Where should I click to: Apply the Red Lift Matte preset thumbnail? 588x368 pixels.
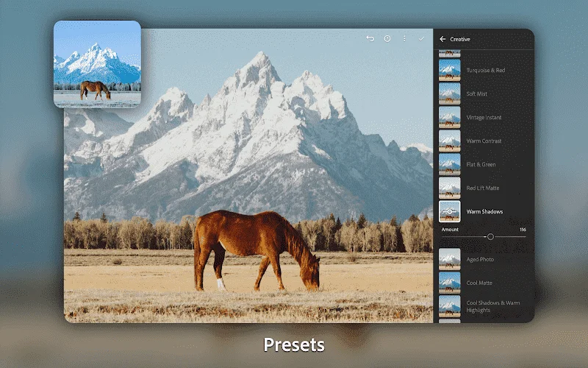tap(450, 188)
